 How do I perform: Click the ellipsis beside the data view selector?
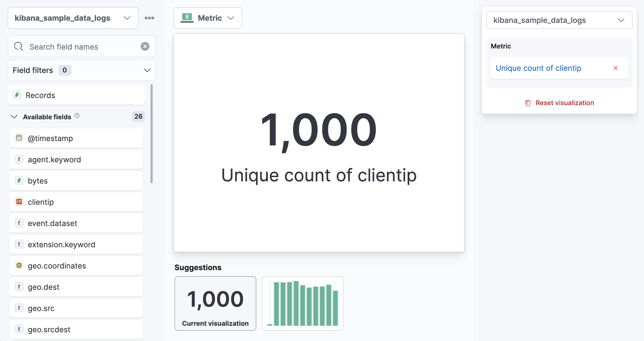click(149, 18)
